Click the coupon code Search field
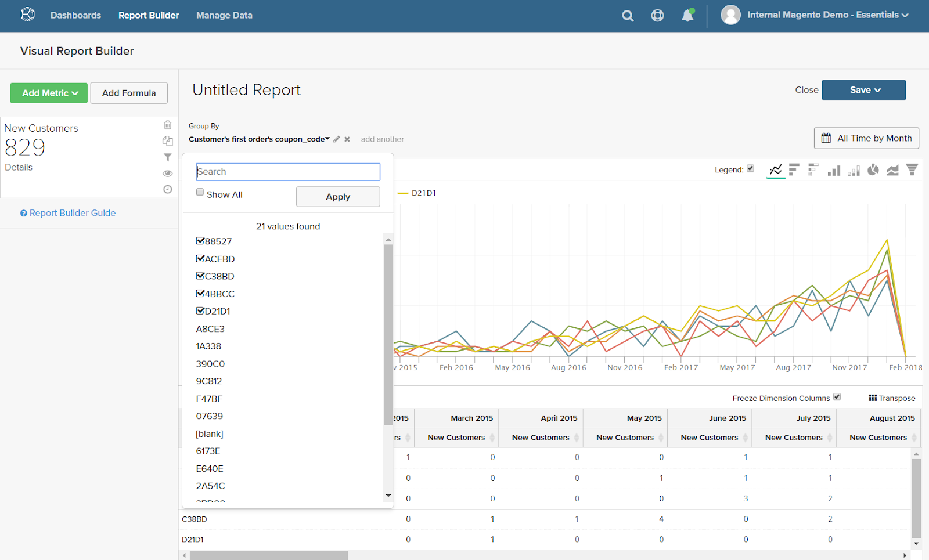The width and height of the screenshot is (929, 560). 288,172
